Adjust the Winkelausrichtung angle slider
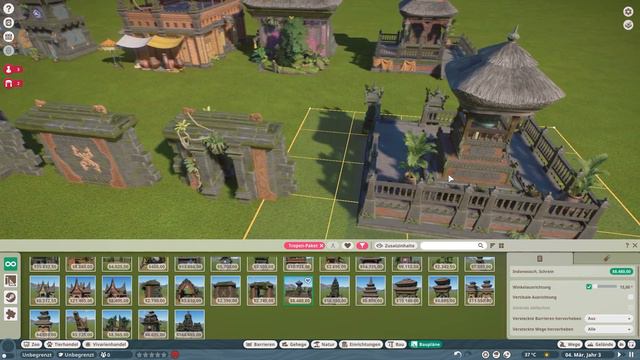 pyautogui.click(x=607, y=287)
